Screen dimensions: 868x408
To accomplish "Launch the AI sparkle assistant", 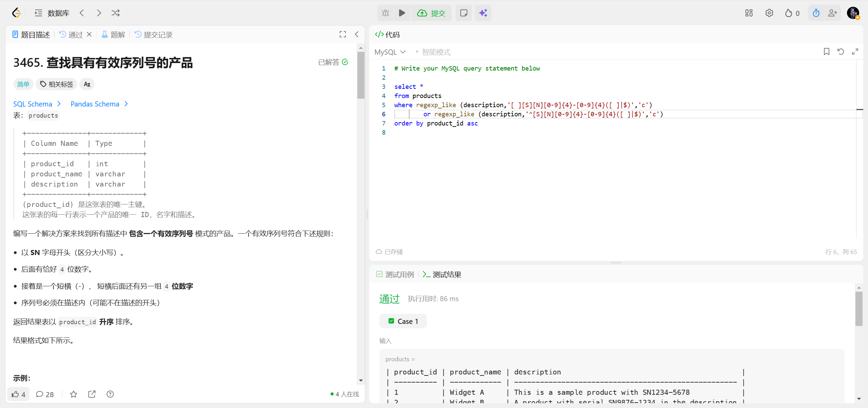I will (483, 13).
